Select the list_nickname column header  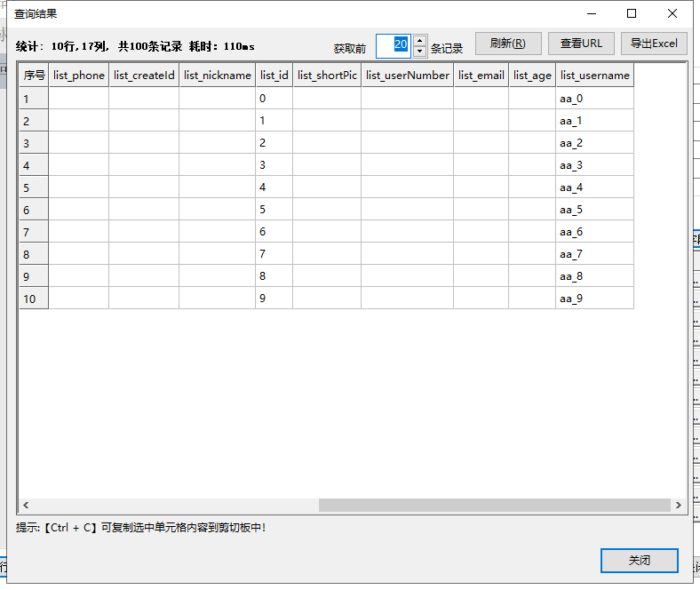point(218,76)
